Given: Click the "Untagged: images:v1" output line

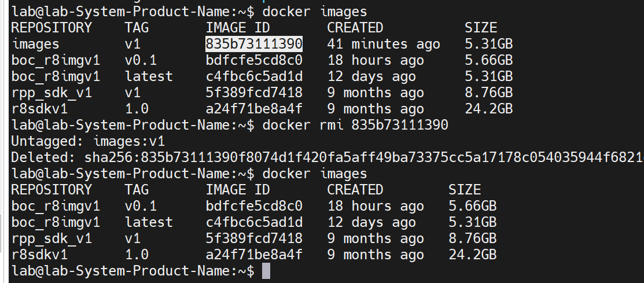Looking at the screenshot, I should (x=88, y=141).
